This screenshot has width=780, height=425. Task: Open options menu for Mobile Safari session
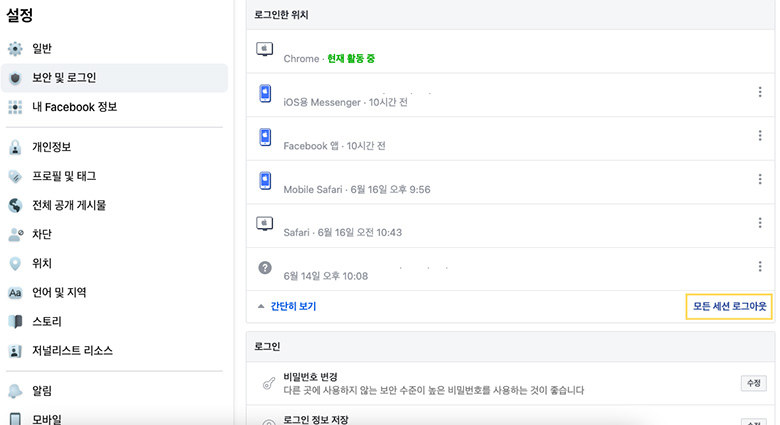(x=760, y=179)
